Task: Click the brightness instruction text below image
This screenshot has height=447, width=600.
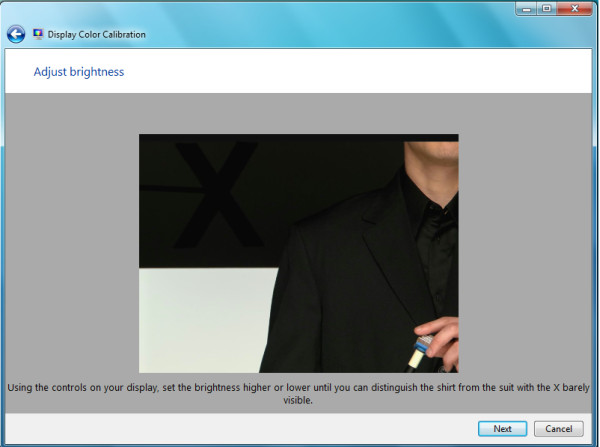Action: click(298, 394)
